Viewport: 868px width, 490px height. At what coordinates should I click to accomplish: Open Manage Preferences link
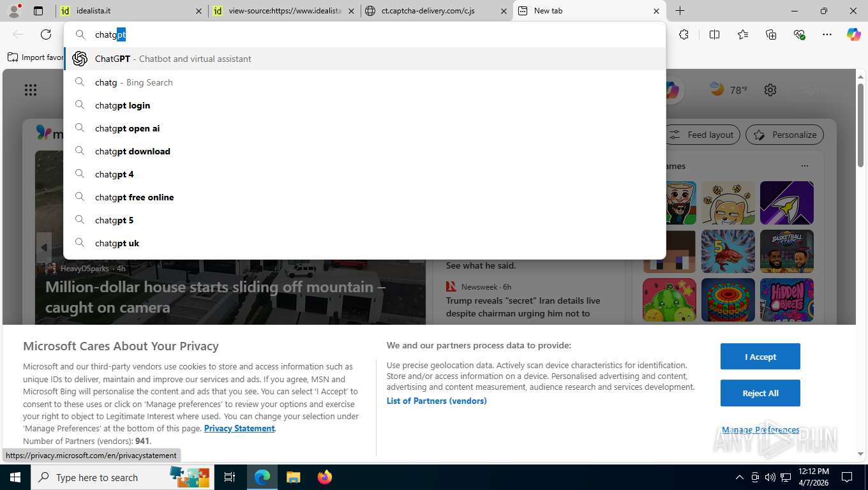tap(760, 429)
